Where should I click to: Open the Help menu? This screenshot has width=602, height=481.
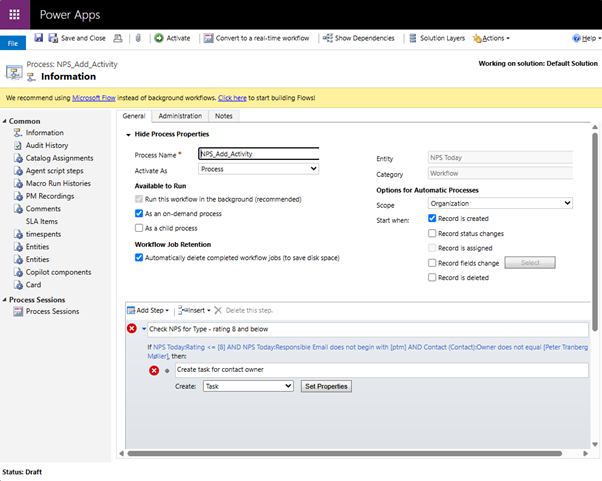coord(586,38)
